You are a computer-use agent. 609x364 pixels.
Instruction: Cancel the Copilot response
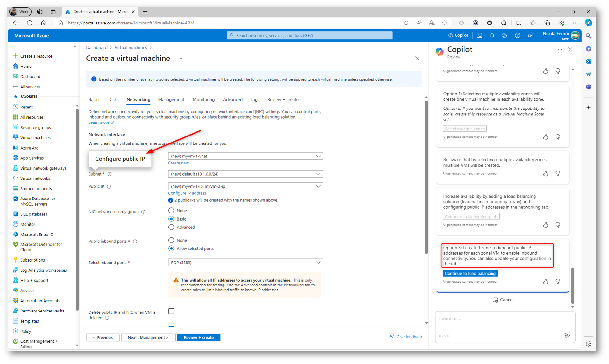coord(503,300)
